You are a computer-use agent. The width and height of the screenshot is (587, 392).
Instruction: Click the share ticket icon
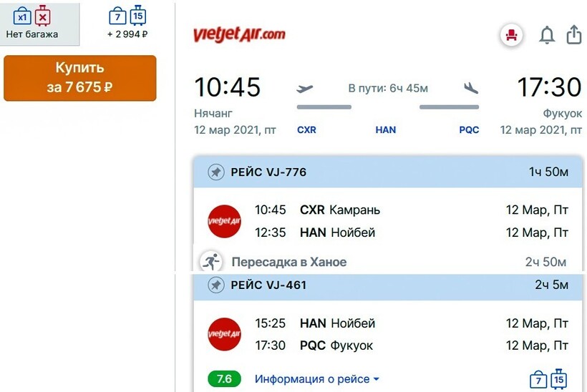pos(573,35)
